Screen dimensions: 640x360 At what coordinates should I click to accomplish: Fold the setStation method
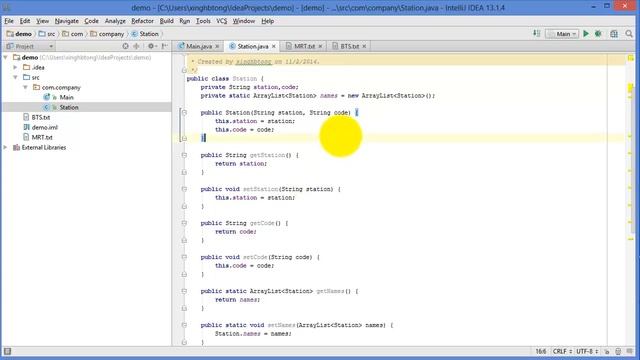tap(184, 189)
